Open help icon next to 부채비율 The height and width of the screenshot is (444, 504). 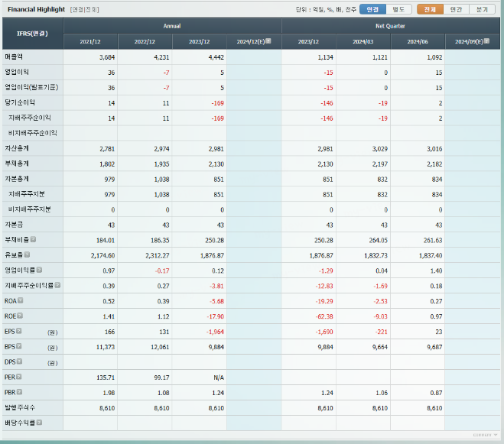(x=33, y=239)
